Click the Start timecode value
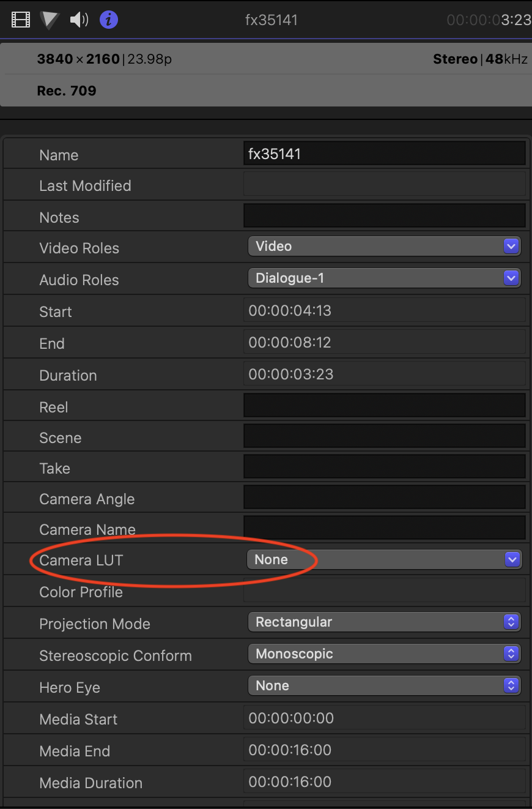Screen dimensions: 532x809 [x=290, y=311]
